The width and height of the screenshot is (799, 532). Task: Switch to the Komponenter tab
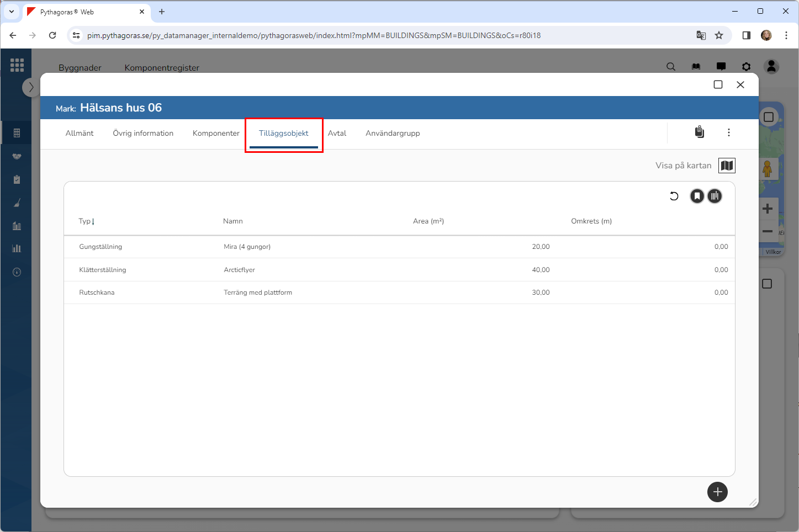click(216, 134)
